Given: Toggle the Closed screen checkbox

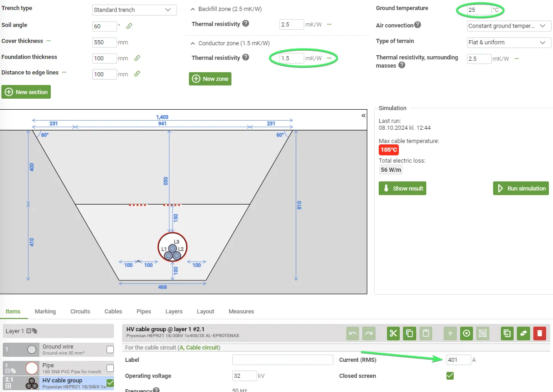Looking at the screenshot, I should [450, 376].
